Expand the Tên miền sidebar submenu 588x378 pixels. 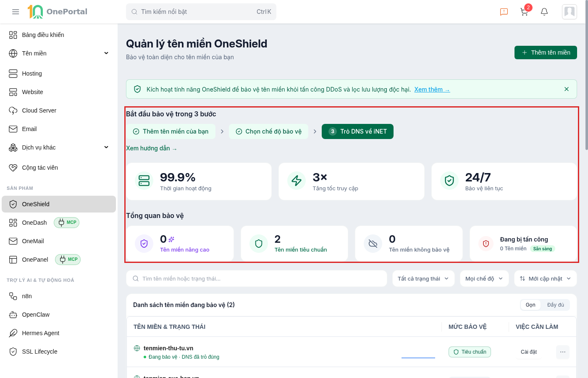point(59,53)
